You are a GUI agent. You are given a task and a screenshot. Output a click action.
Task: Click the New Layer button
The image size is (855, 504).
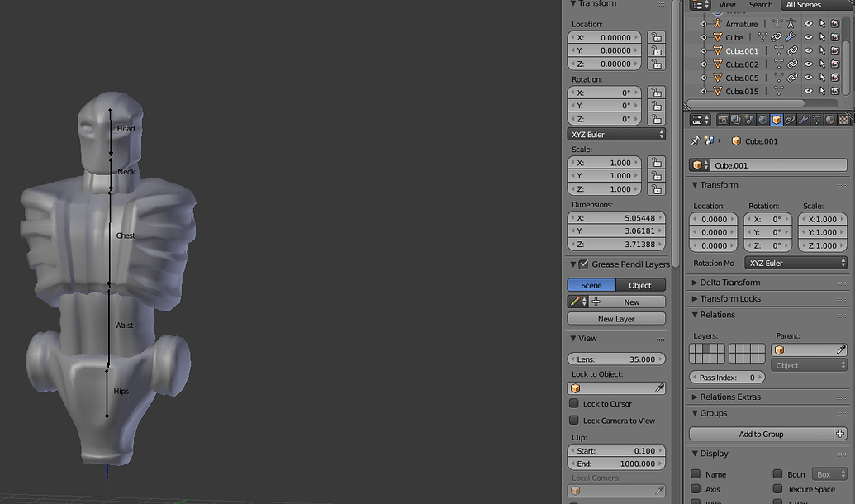[615, 318]
